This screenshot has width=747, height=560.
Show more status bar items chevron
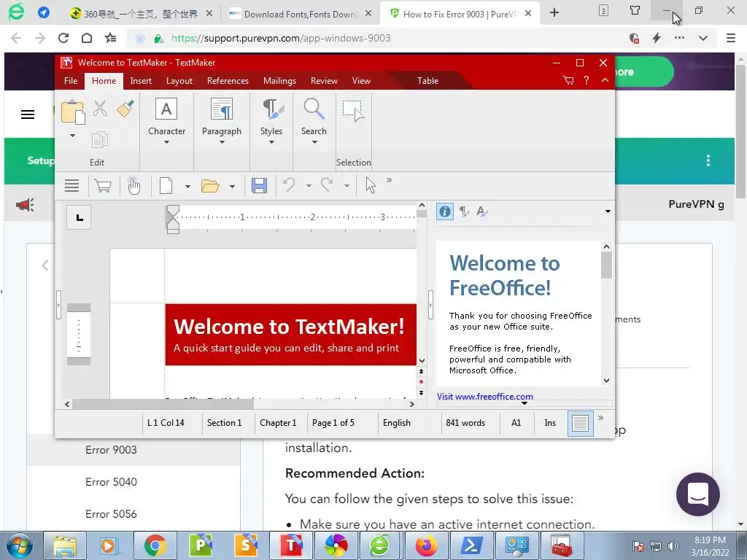601,418
